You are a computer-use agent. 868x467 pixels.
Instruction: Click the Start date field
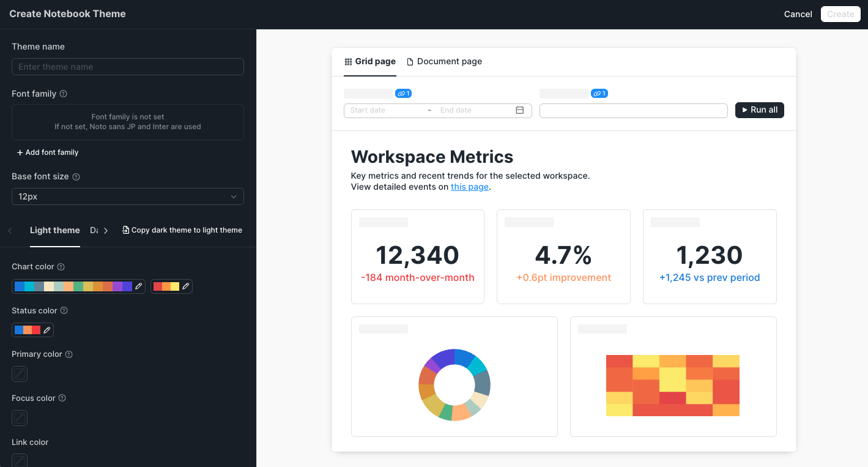(x=385, y=110)
